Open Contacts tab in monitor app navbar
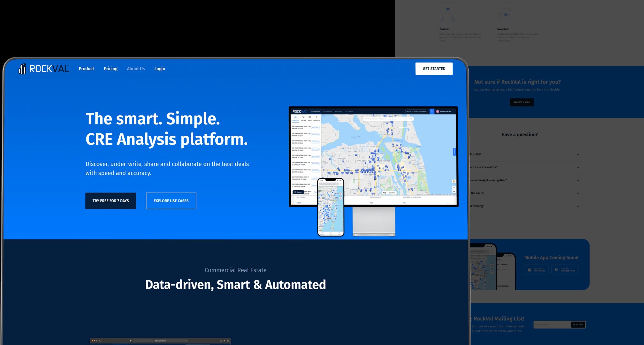 (349, 111)
